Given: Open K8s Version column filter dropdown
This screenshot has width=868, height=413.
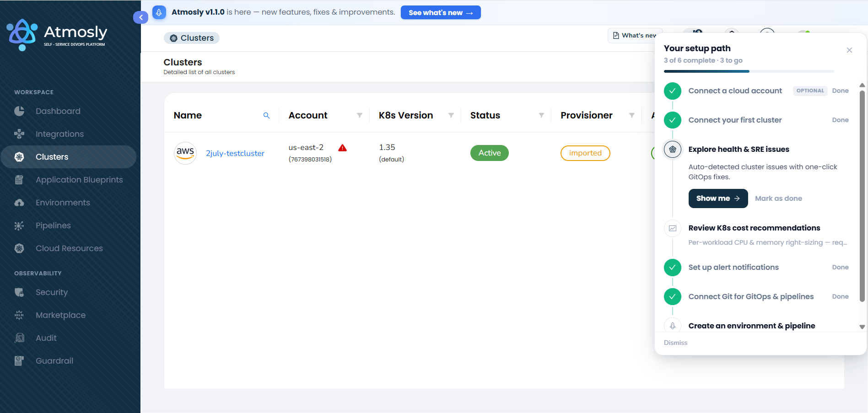Looking at the screenshot, I should 451,115.
